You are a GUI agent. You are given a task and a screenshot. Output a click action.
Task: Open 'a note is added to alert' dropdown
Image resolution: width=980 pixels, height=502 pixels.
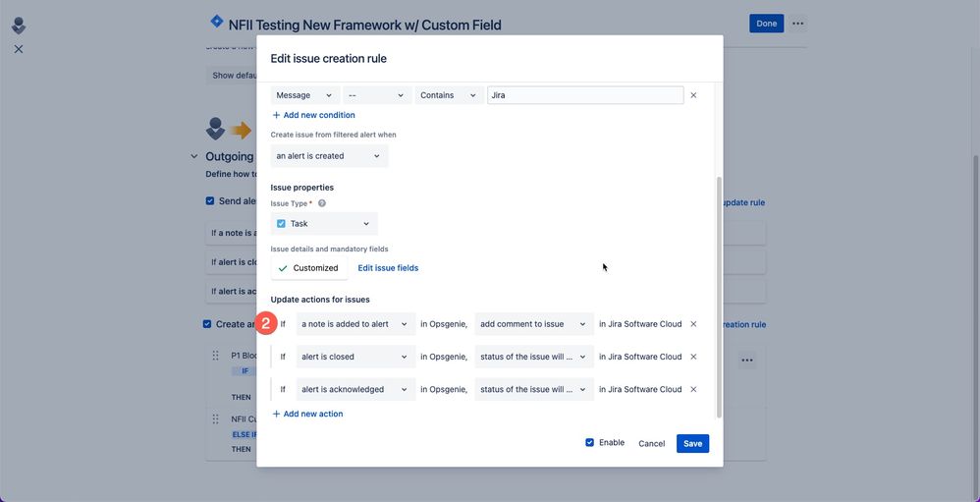[x=355, y=324]
